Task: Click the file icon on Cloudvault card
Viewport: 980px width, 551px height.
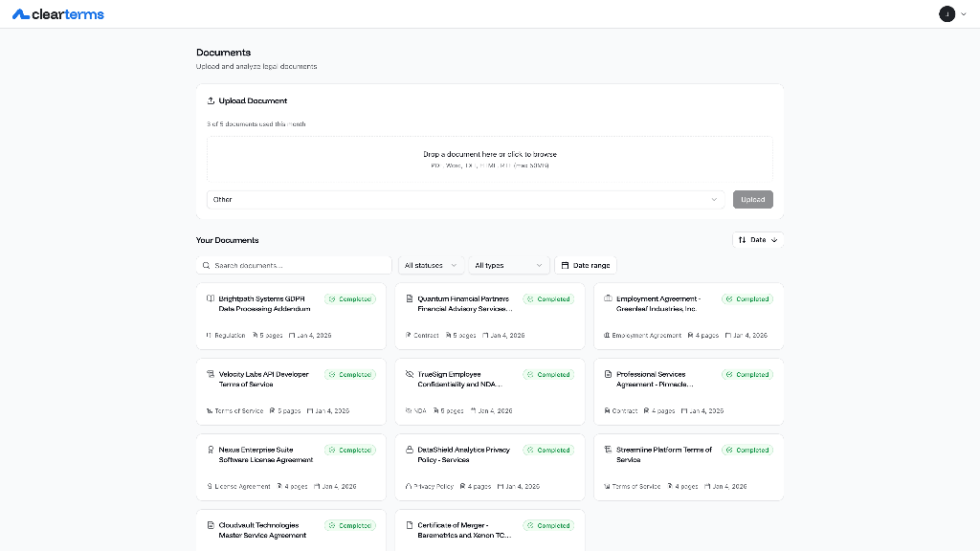Action: (211, 525)
